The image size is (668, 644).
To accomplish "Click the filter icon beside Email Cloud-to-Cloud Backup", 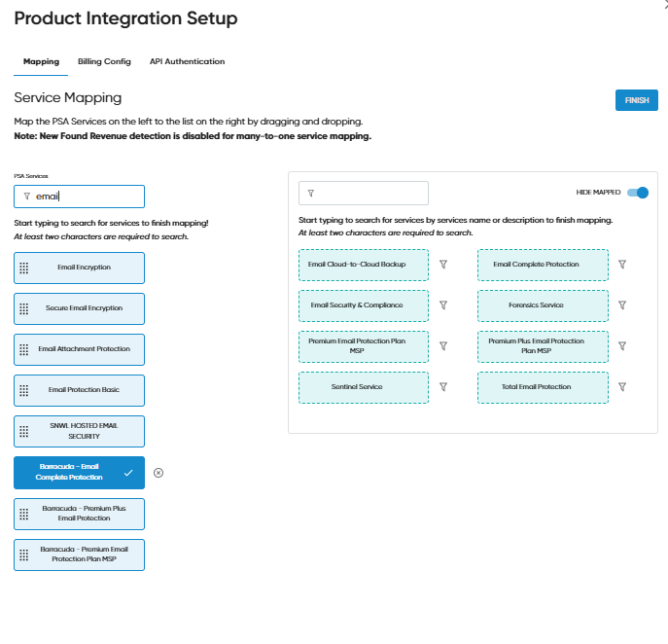I will (x=443, y=265).
